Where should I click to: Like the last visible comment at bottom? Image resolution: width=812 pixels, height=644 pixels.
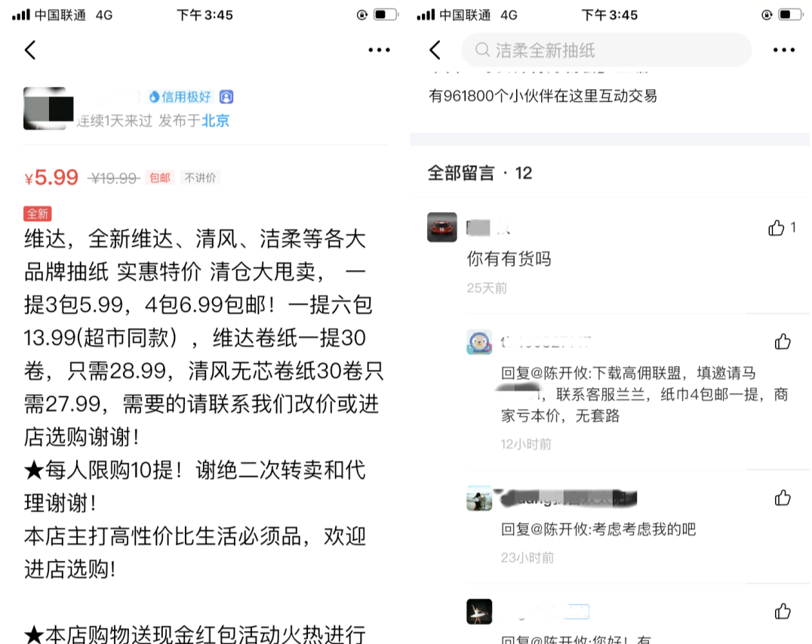783,612
